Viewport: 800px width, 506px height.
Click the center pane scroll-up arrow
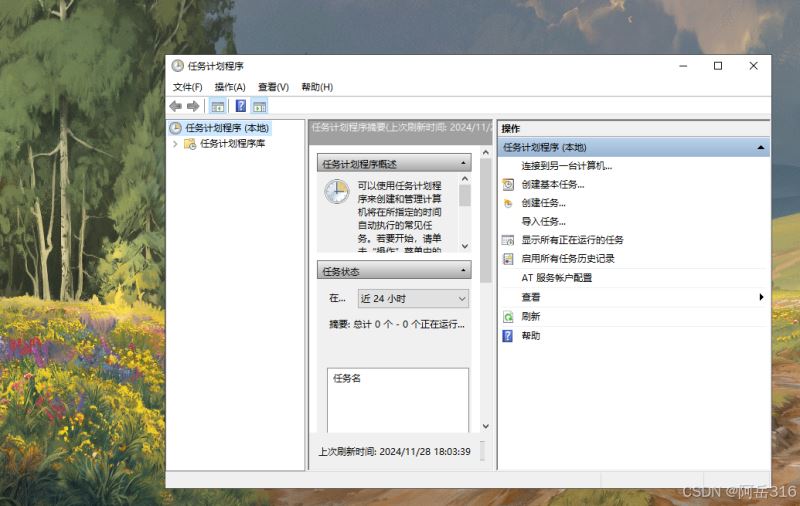coord(486,153)
